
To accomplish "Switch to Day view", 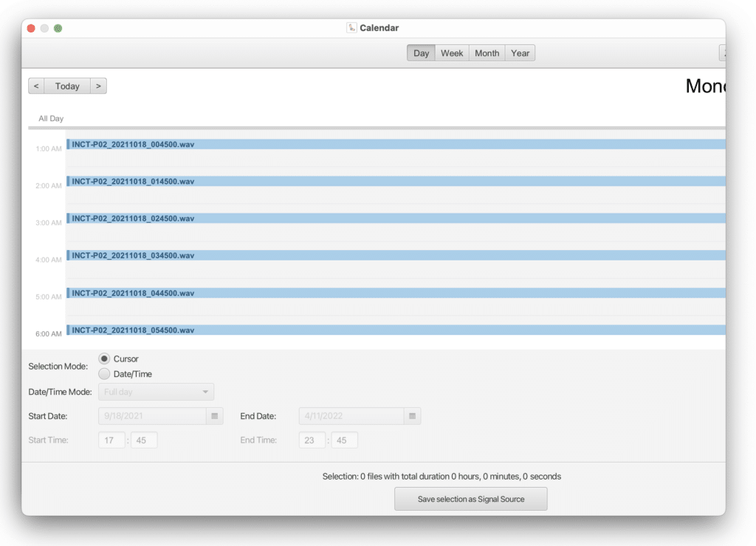I will pos(421,53).
